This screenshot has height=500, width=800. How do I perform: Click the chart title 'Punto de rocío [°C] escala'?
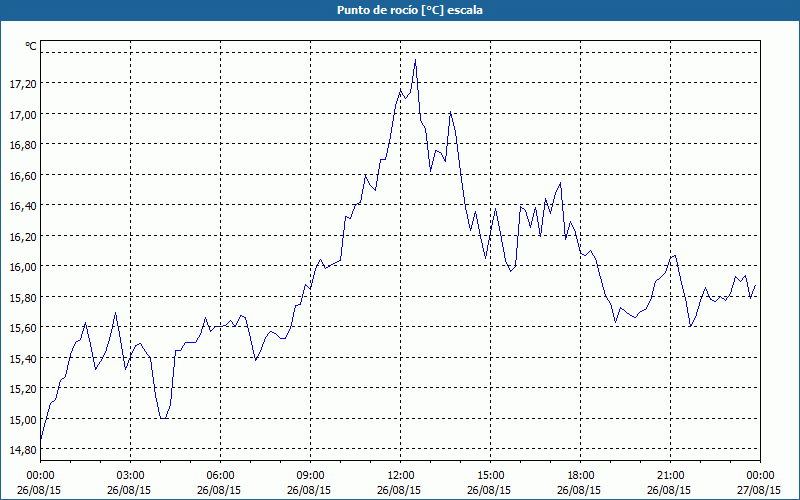410,10
